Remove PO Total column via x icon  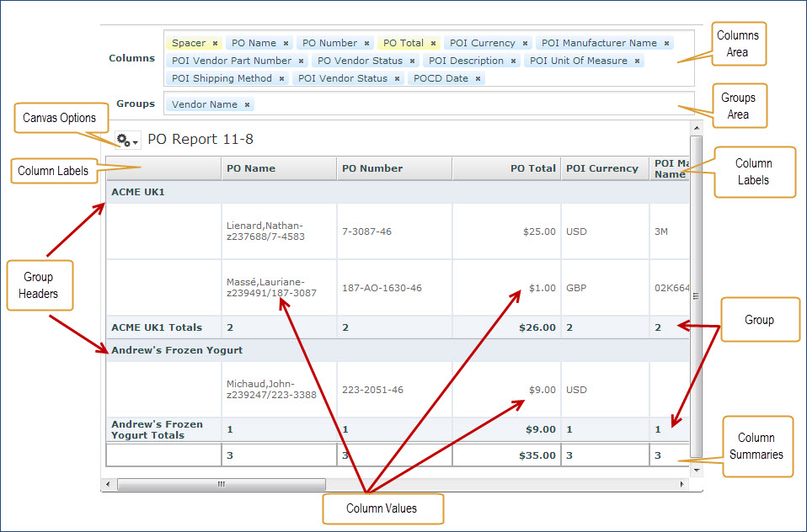(433, 43)
